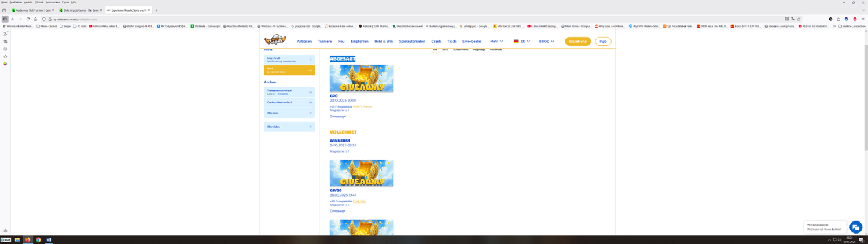868x244 pixels.
Task: Reload the page with the refresh icon
Action: pyautogui.click(x=28, y=19)
